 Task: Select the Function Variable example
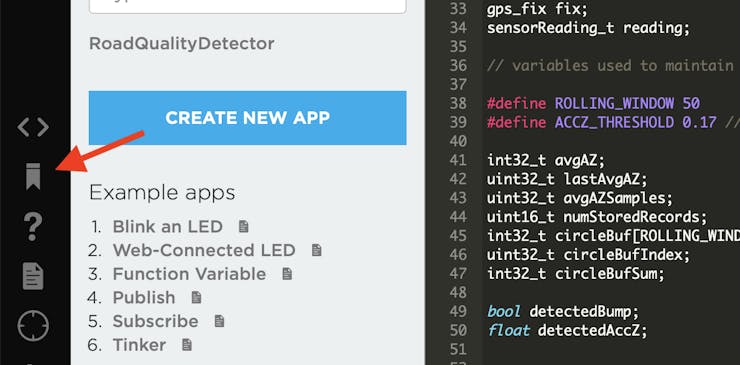click(x=189, y=274)
